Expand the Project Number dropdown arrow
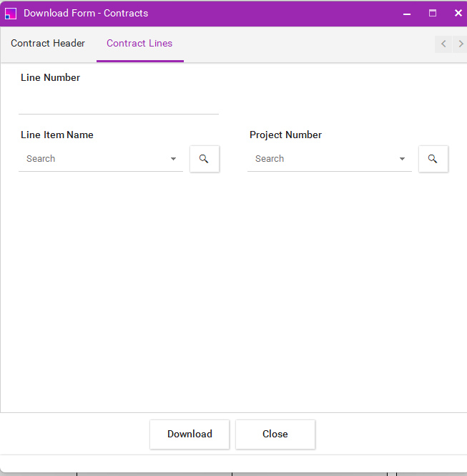 point(402,159)
